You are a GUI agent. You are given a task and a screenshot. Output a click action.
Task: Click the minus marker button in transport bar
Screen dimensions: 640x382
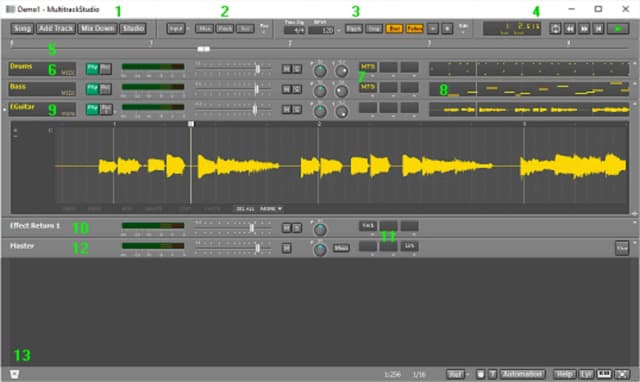tap(433, 29)
